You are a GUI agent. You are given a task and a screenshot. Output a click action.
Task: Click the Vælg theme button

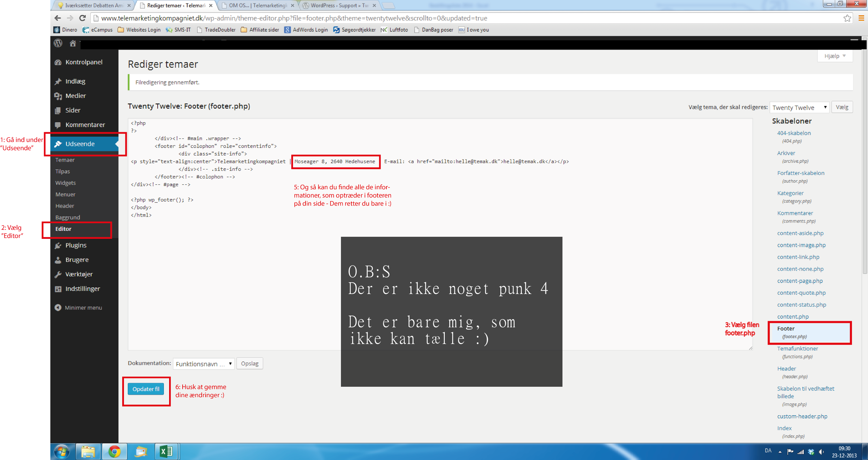click(x=842, y=107)
